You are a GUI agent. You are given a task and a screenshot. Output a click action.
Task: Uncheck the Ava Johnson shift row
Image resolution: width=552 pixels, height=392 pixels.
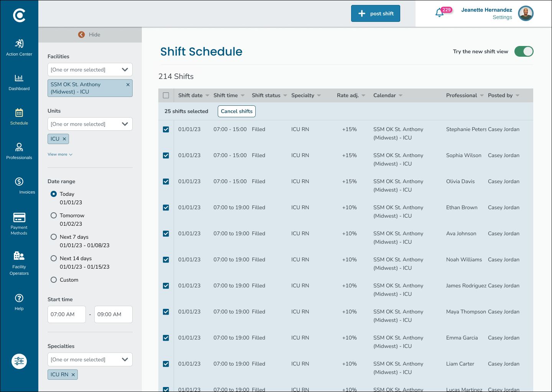(x=166, y=234)
